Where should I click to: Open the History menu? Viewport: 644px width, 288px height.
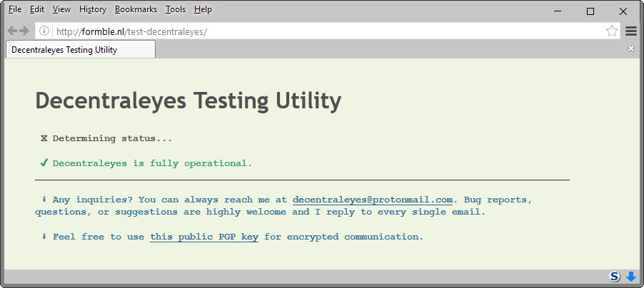tap(93, 9)
